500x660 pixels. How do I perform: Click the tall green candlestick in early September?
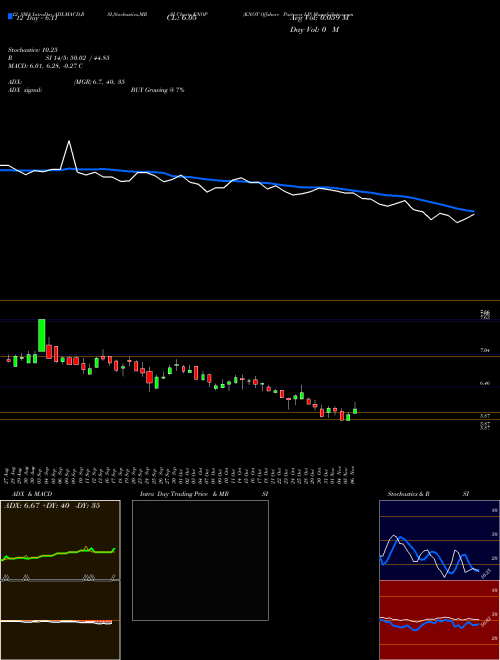pos(42,335)
